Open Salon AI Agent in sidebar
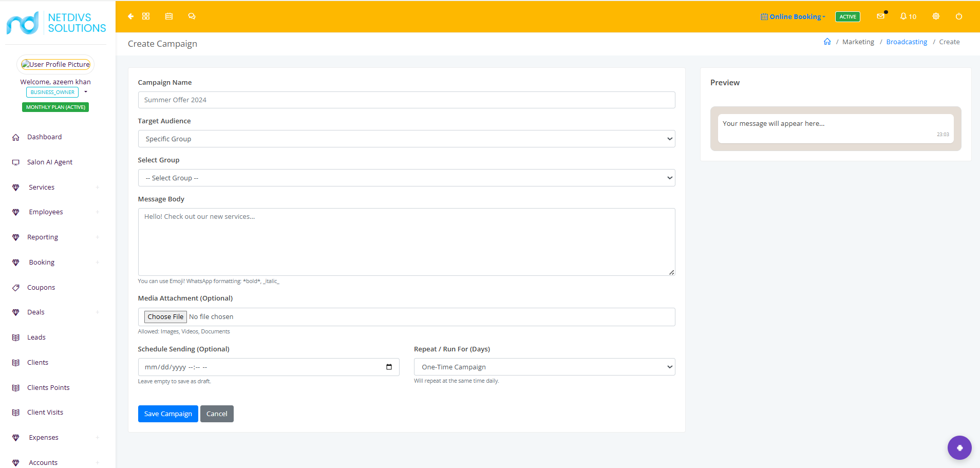 point(50,162)
